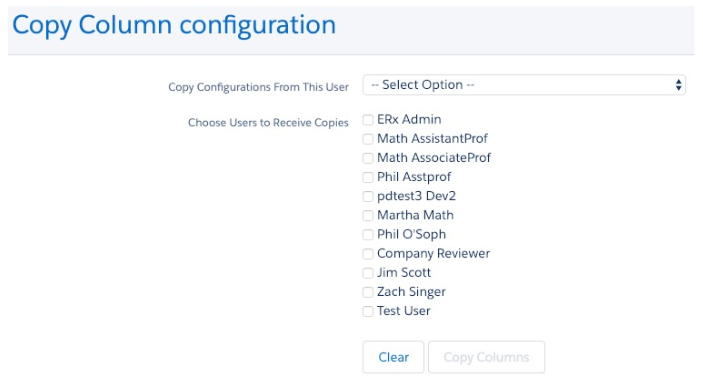
Task: Click the Copy Columns button
Action: click(486, 357)
